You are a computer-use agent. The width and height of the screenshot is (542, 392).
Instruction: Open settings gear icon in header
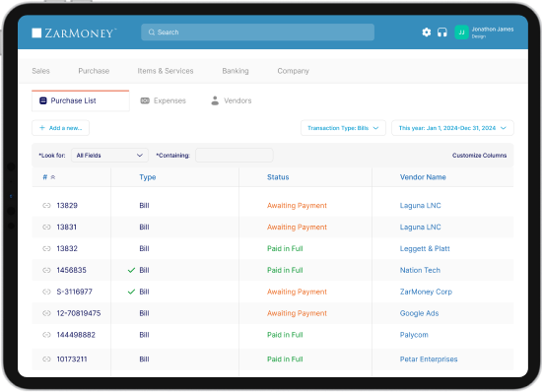pyautogui.click(x=426, y=33)
